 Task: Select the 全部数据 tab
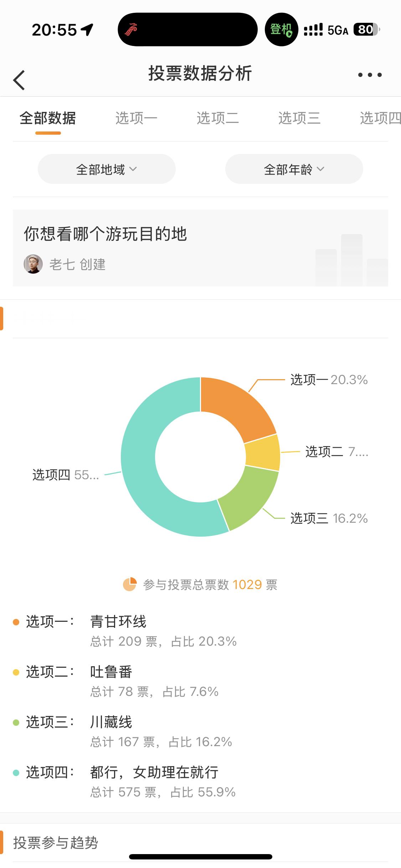pyautogui.click(x=48, y=118)
